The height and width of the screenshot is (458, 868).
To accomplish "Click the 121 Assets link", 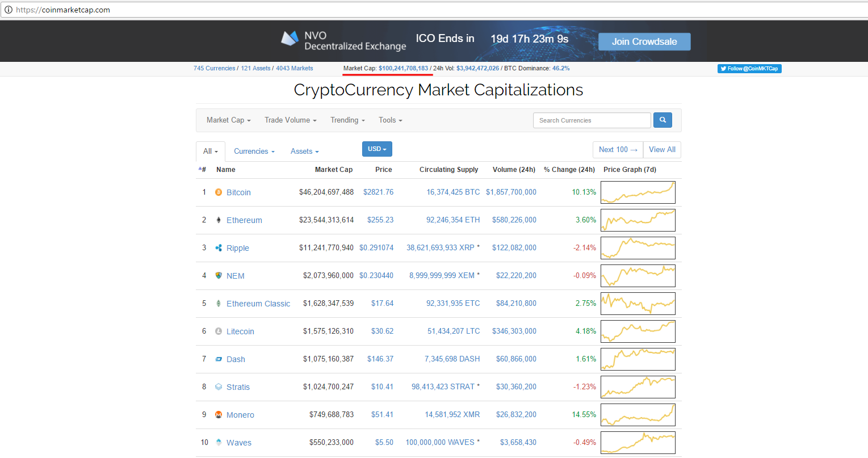I will click(x=255, y=68).
